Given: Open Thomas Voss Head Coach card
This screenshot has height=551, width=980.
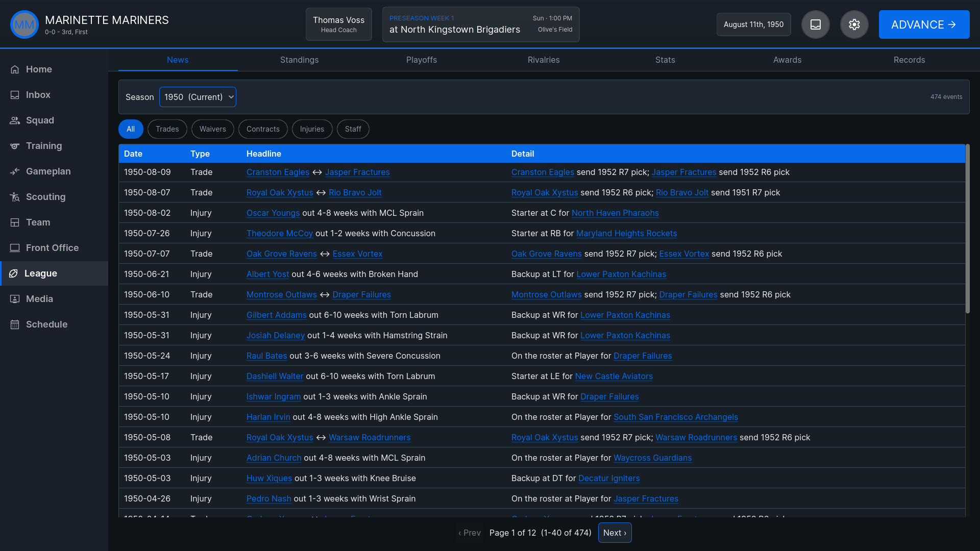Looking at the screenshot, I should click(339, 24).
